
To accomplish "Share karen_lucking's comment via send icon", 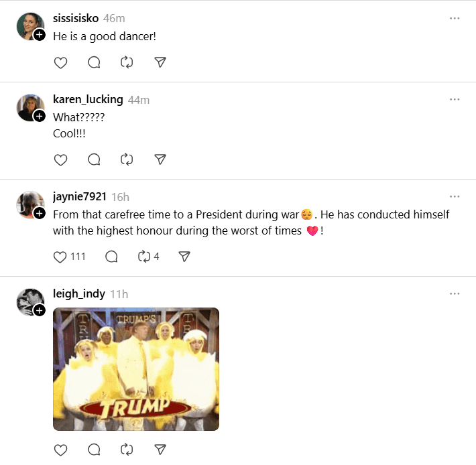I will [160, 159].
